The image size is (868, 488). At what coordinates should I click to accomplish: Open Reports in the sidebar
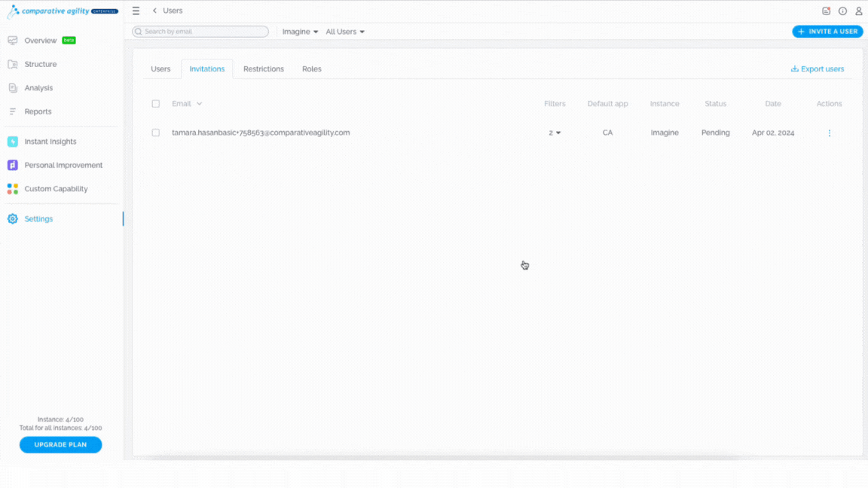tap(38, 111)
